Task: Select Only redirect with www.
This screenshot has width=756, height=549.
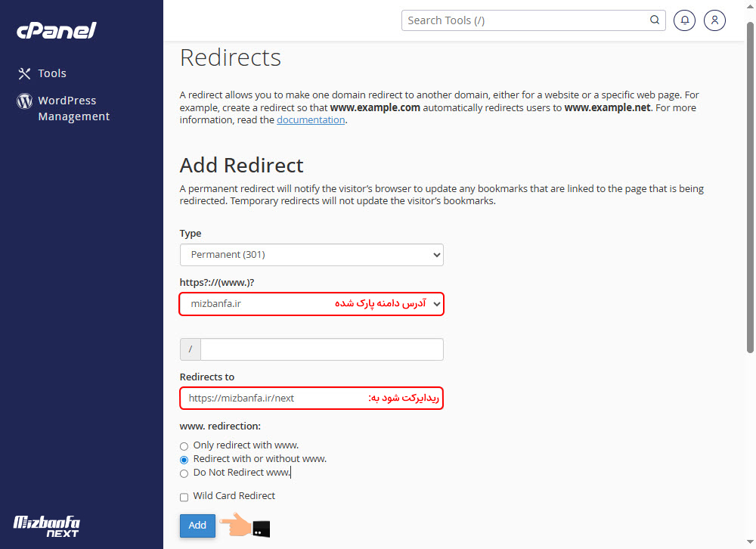Action: click(184, 446)
